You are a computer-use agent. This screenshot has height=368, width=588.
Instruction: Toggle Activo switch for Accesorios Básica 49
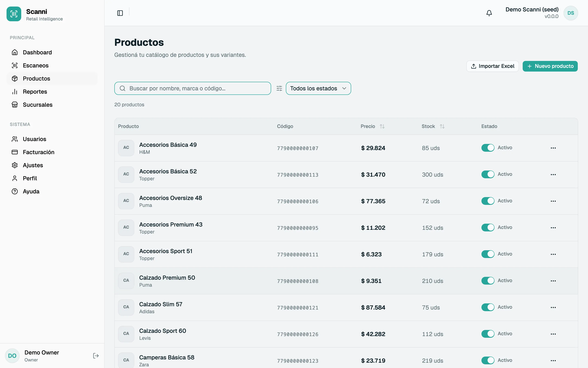coord(488,148)
